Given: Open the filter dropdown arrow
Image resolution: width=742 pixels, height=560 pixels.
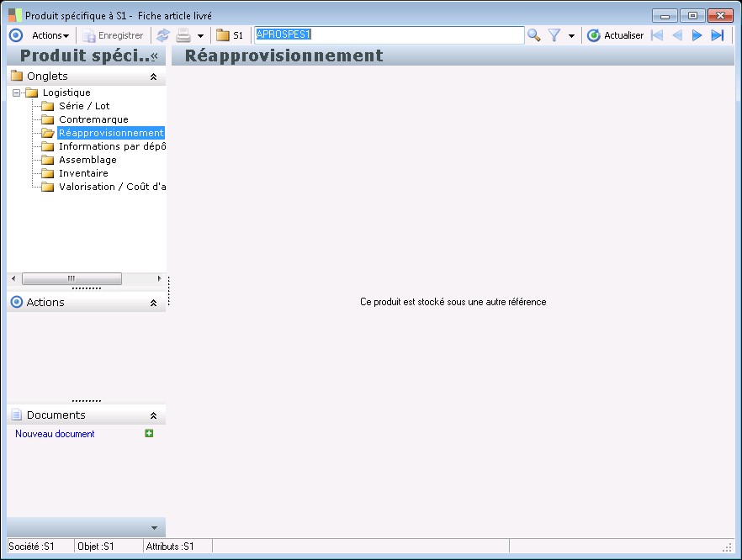Looking at the screenshot, I should 572,36.
